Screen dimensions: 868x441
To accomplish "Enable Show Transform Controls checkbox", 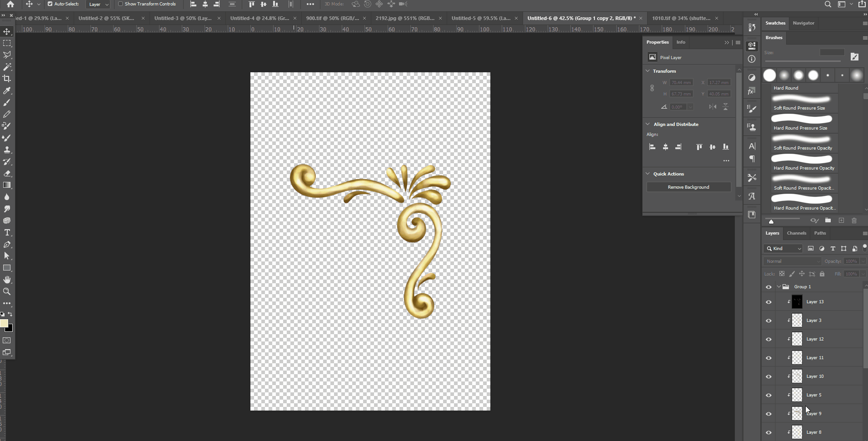I will coord(120,4).
